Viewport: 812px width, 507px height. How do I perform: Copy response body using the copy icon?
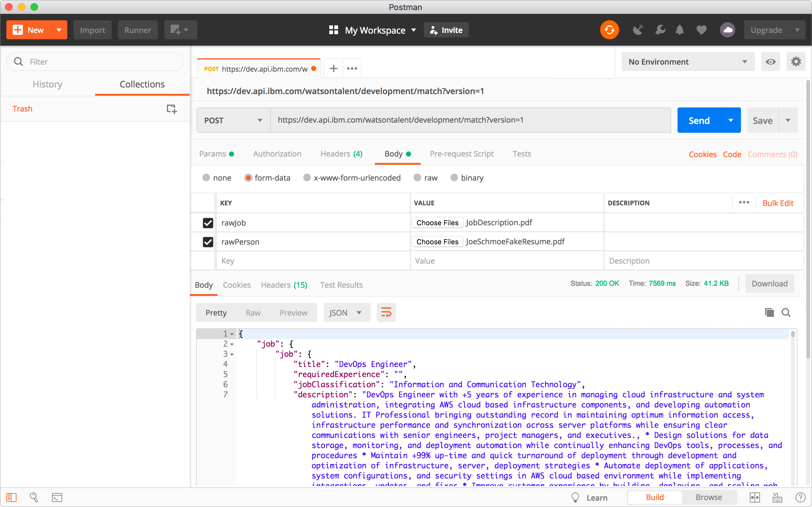[769, 312]
